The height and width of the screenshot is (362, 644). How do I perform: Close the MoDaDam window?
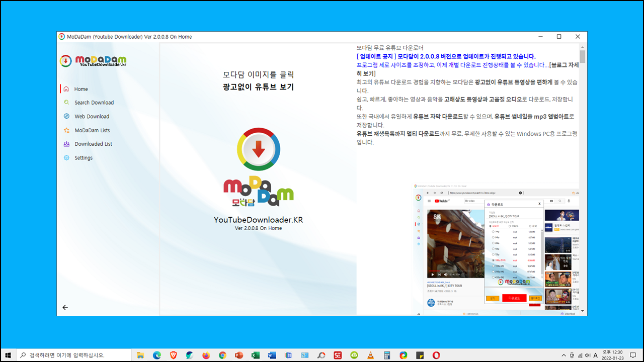coord(578,37)
